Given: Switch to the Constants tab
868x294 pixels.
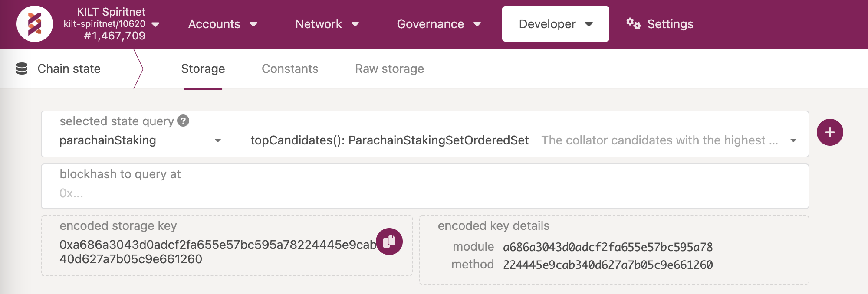Looking at the screenshot, I should (x=290, y=69).
